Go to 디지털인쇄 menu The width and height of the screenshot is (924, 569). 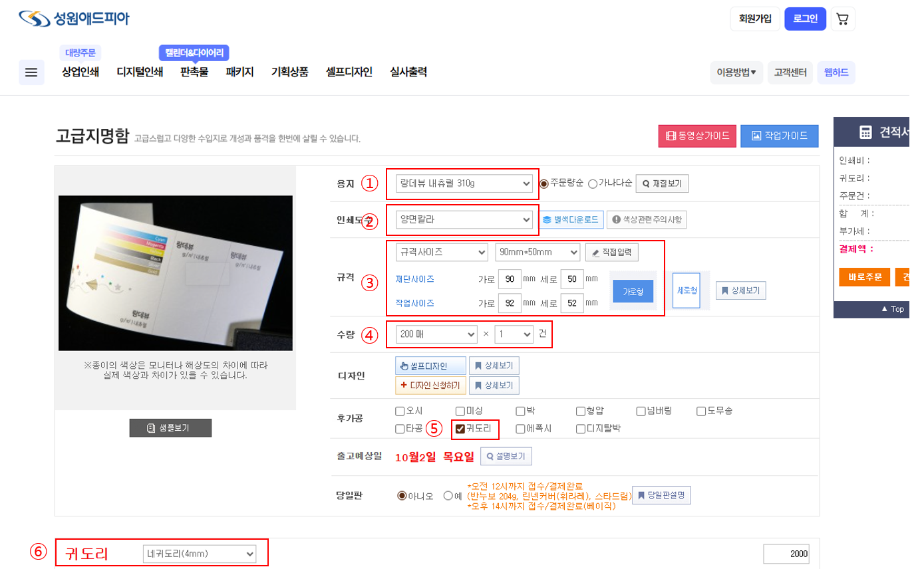pyautogui.click(x=140, y=72)
